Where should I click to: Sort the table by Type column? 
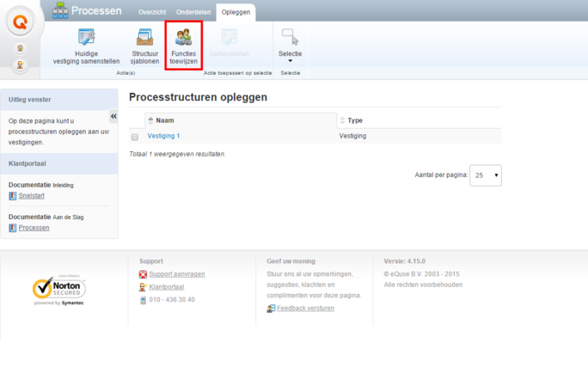(x=354, y=120)
